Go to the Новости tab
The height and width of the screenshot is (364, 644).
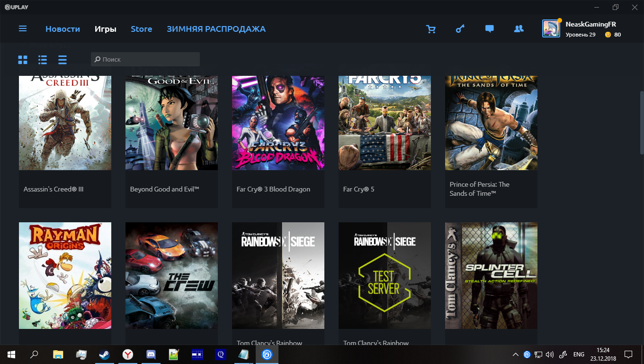[63, 29]
